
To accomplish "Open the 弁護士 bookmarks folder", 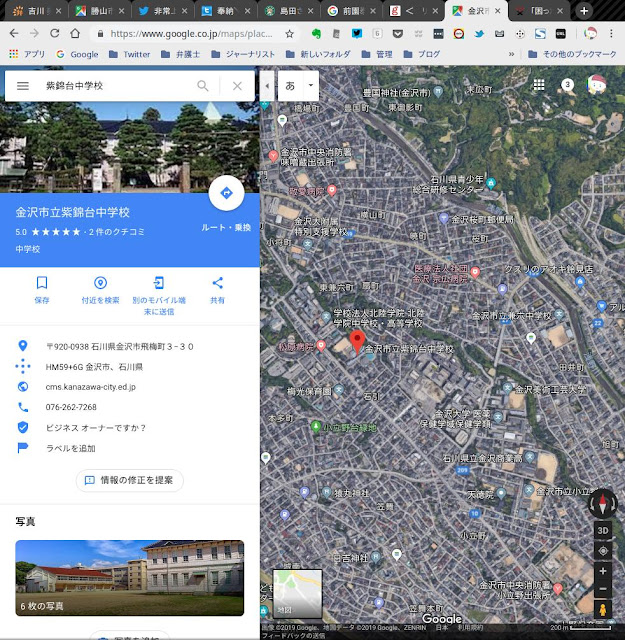I will [180, 54].
